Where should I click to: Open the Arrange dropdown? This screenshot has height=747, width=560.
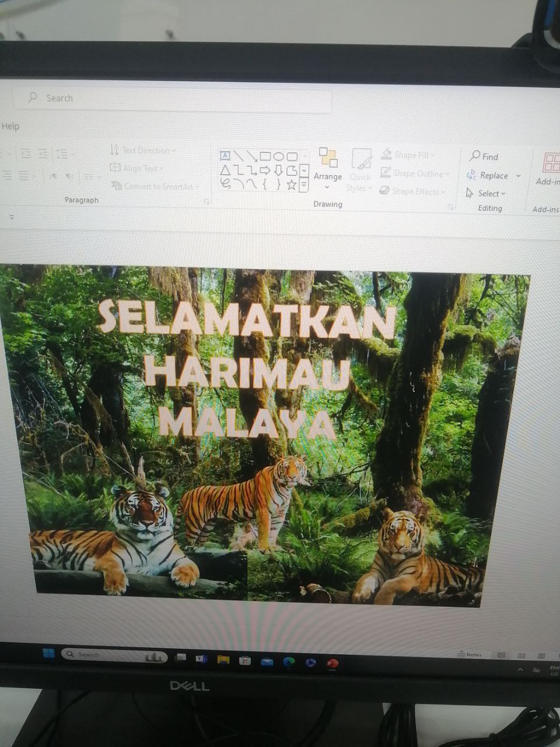point(328,169)
